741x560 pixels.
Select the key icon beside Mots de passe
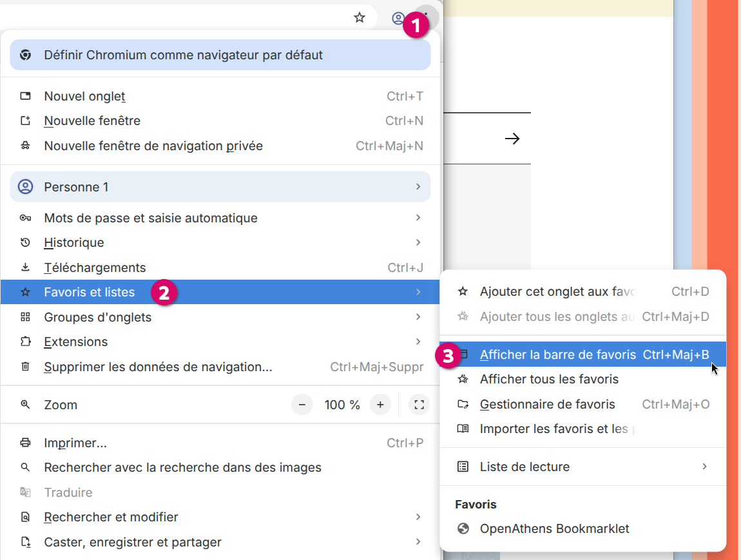pos(25,218)
